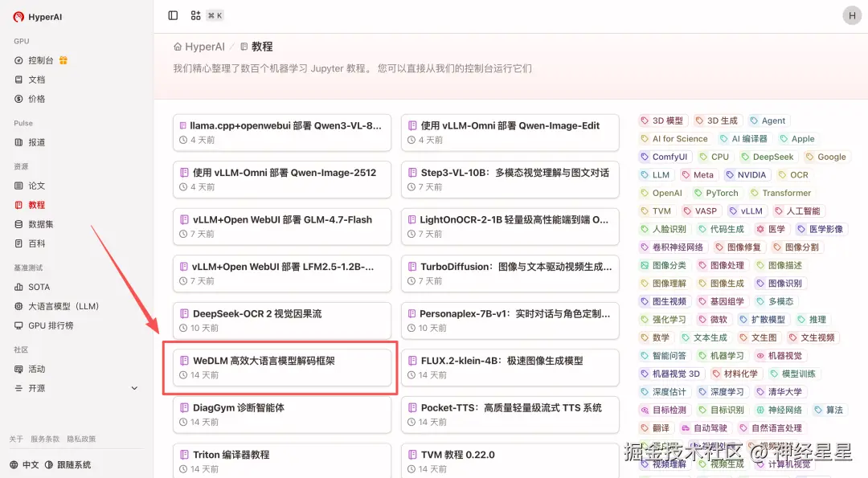Filter by Agent tag
The height and width of the screenshot is (478, 868).
(x=768, y=121)
